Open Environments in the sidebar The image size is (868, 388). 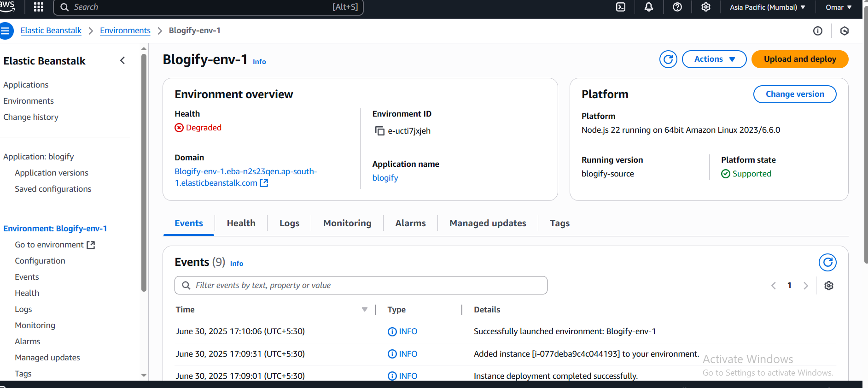click(29, 101)
